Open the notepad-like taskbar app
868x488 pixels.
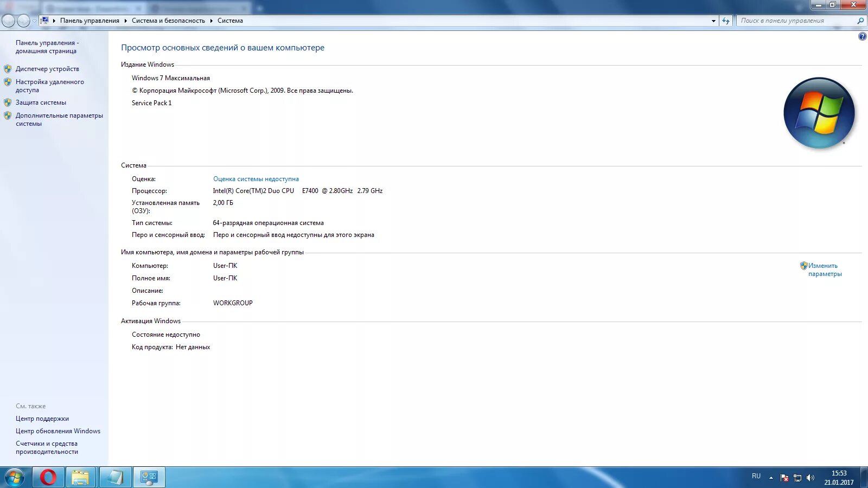(x=115, y=477)
